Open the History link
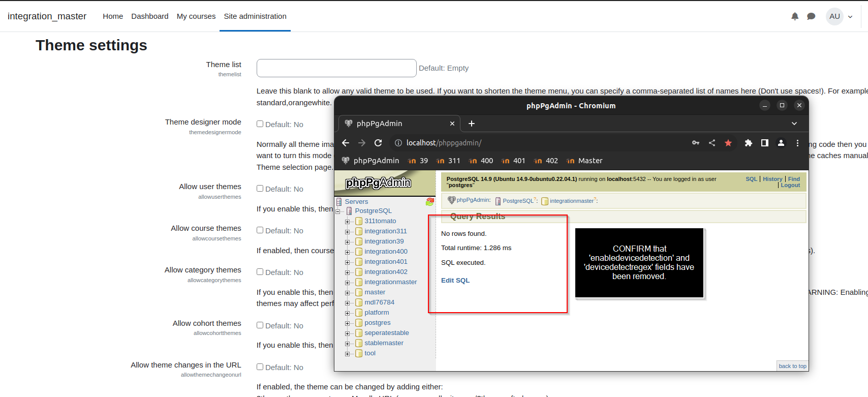Image resolution: width=868 pixels, height=397 pixels. click(772, 179)
